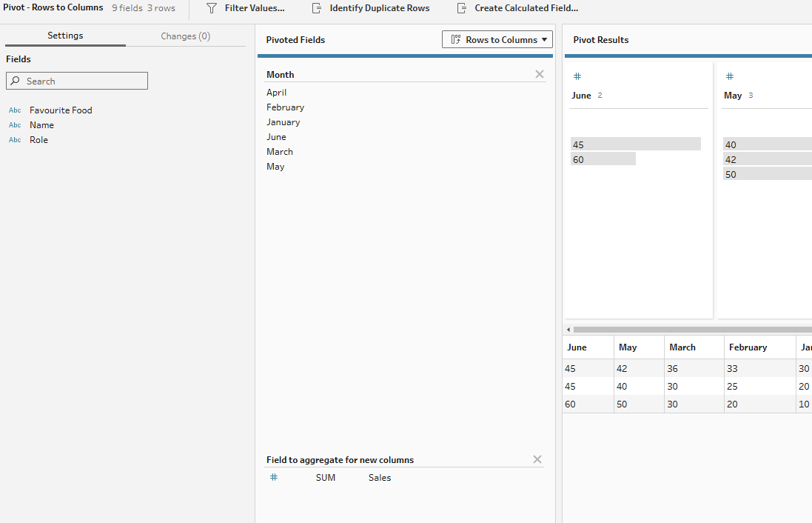Image resolution: width=812 pixels, height=523 pixels.
Task: Click the Filter Values funnel icon
Action: (212, 8)
